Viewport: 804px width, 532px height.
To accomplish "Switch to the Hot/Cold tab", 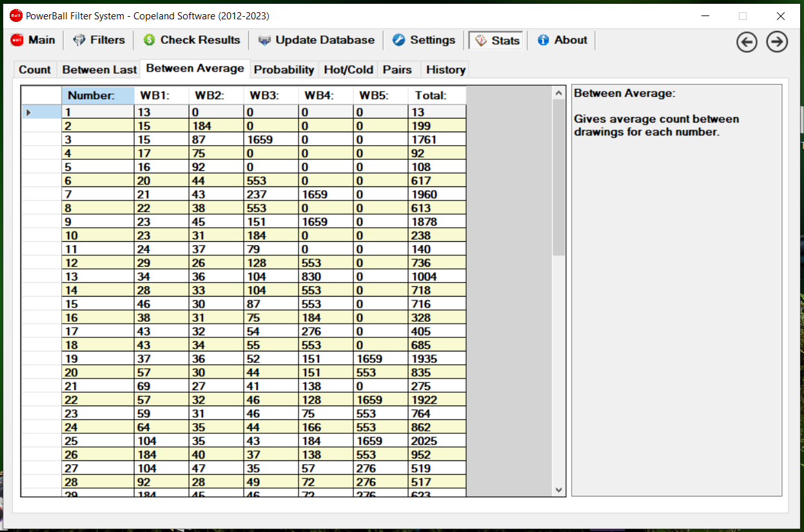I will click(348, 70).
